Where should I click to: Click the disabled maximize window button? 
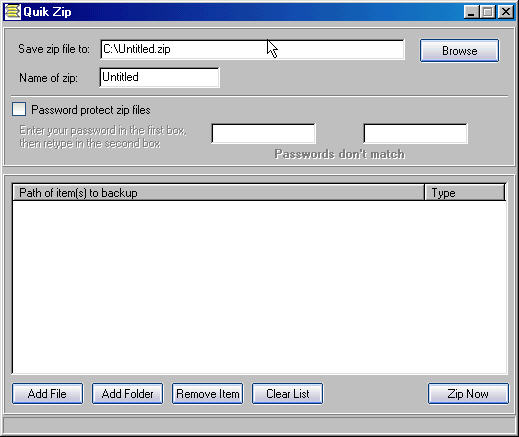point(487,12)
